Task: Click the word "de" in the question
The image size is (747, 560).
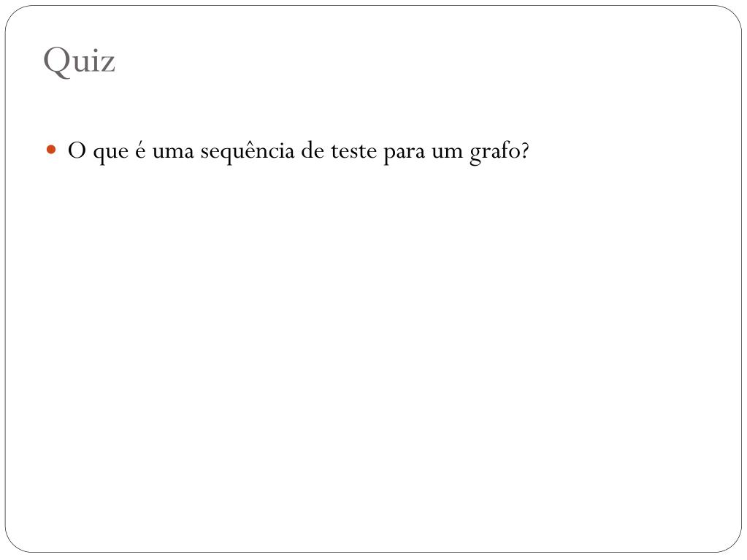Action: [313, 150]
